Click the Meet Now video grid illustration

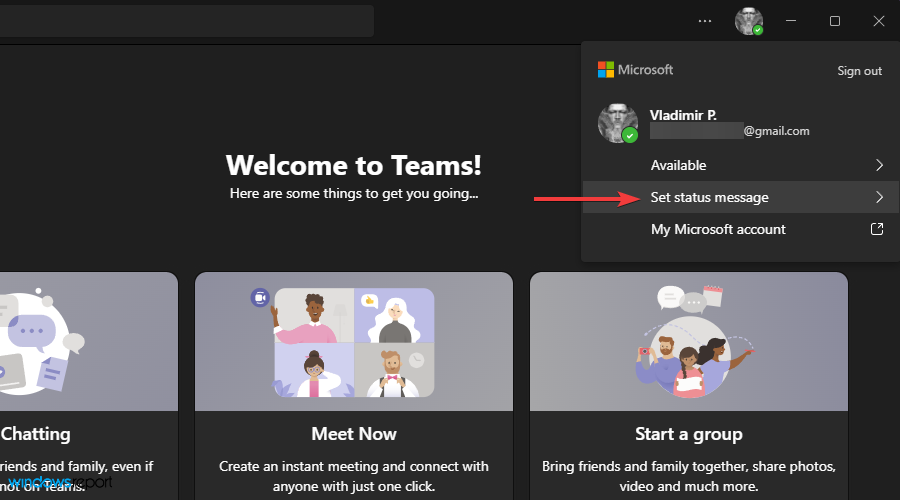(x=354, y=343)
